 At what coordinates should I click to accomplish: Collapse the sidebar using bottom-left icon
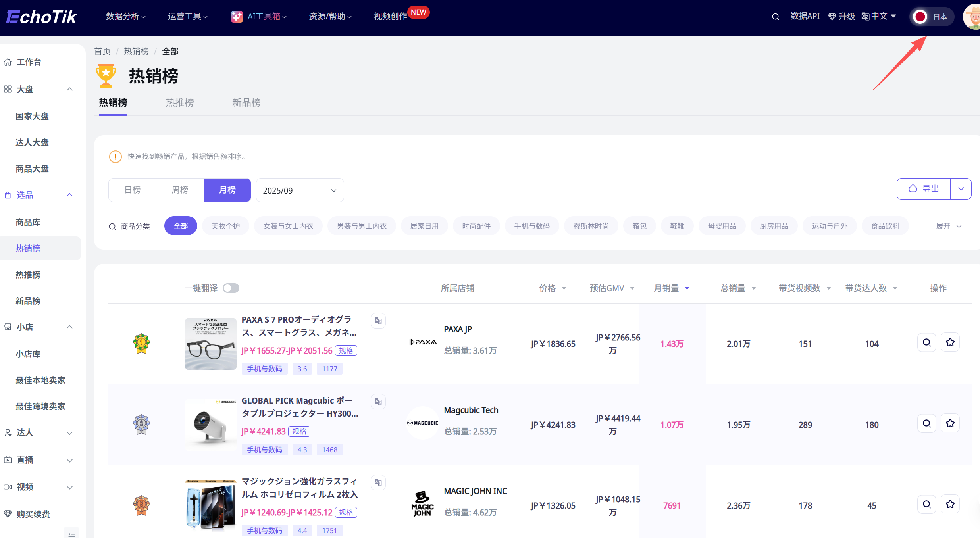pos(71,534)
